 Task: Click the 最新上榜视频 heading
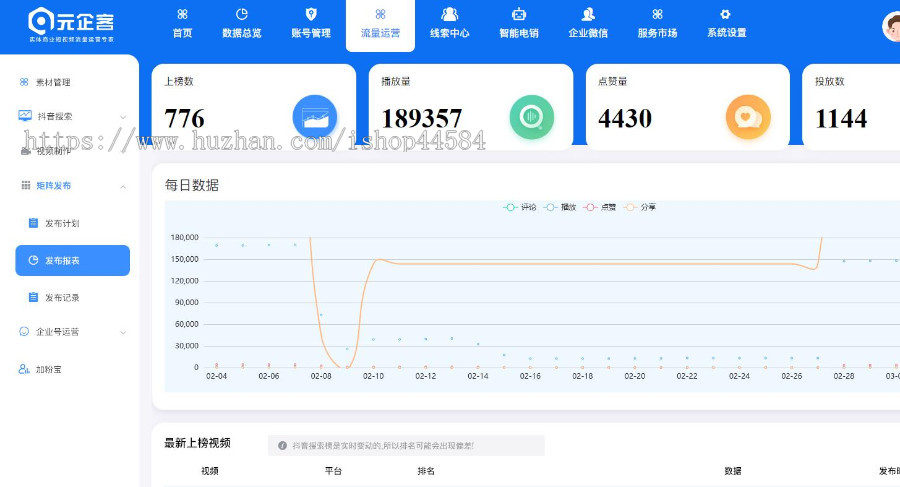click(197, 443)
